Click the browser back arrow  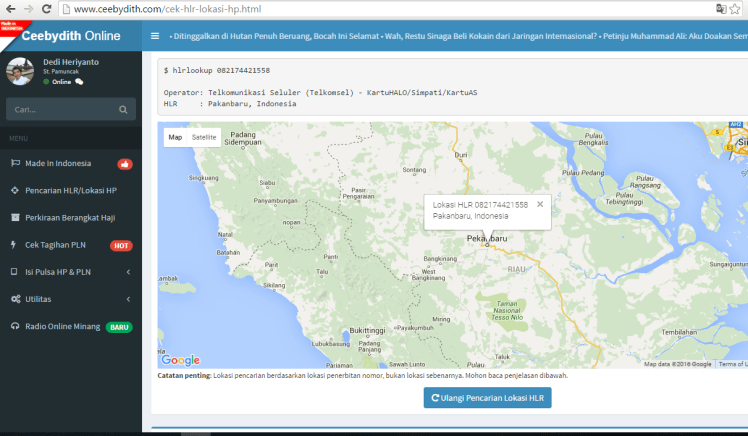[9, 9]
